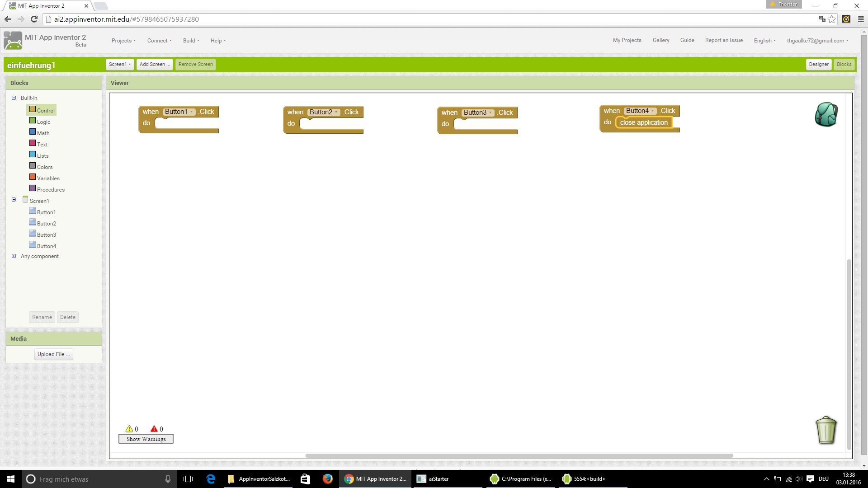Click Cortana search box on taskbar
This screenshot has width=868, height=488.
pos(99,479)
